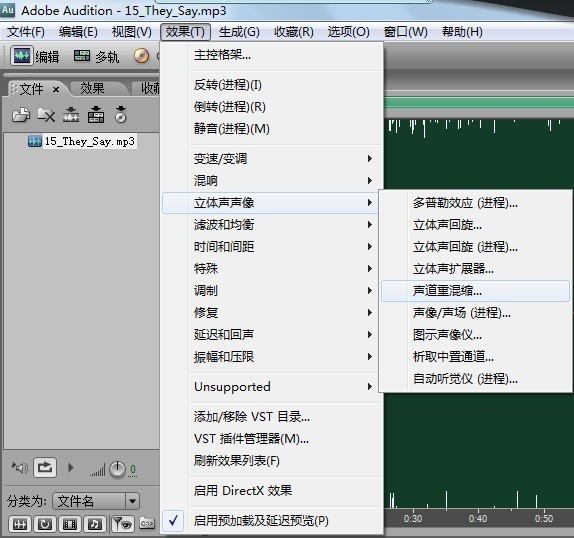The width and height of the screenshot is (574, 538).
Task: Toggle 启用 DirectX 效果 option
Action: point(273,490)
